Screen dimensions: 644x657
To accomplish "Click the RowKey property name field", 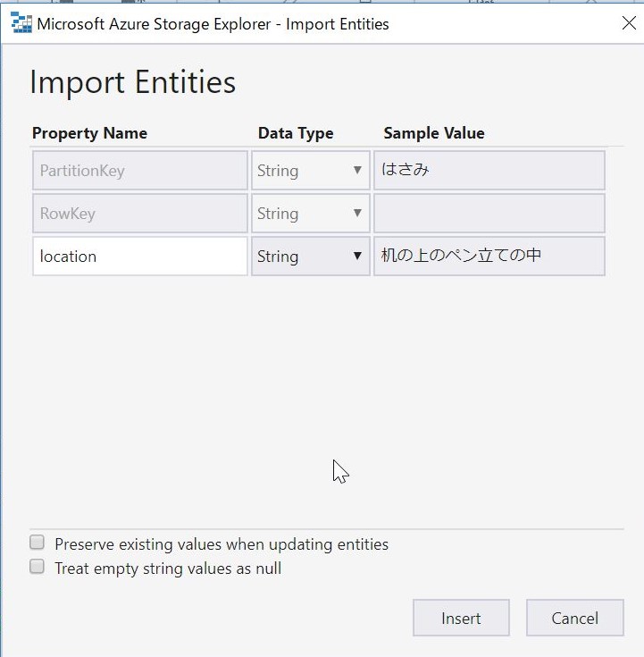I will pos(140,214).
